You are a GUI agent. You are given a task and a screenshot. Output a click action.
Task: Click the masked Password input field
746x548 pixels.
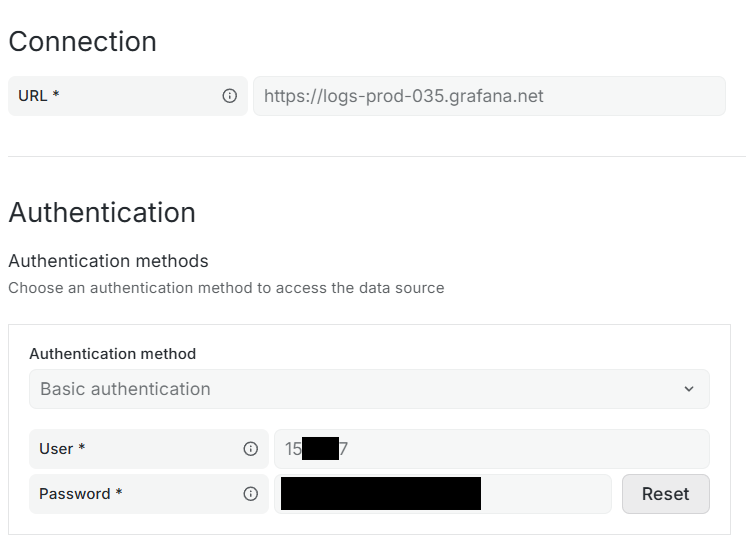[x=443, y=494]
